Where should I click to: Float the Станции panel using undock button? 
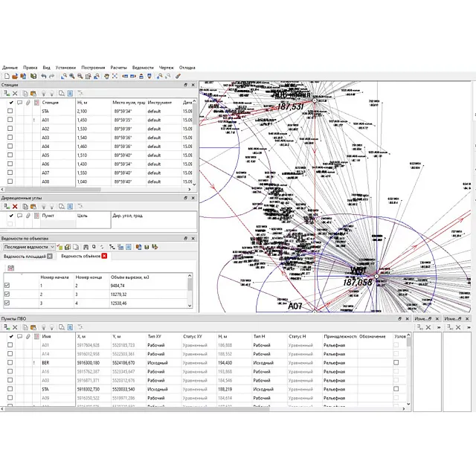click(x=185, y=85)
